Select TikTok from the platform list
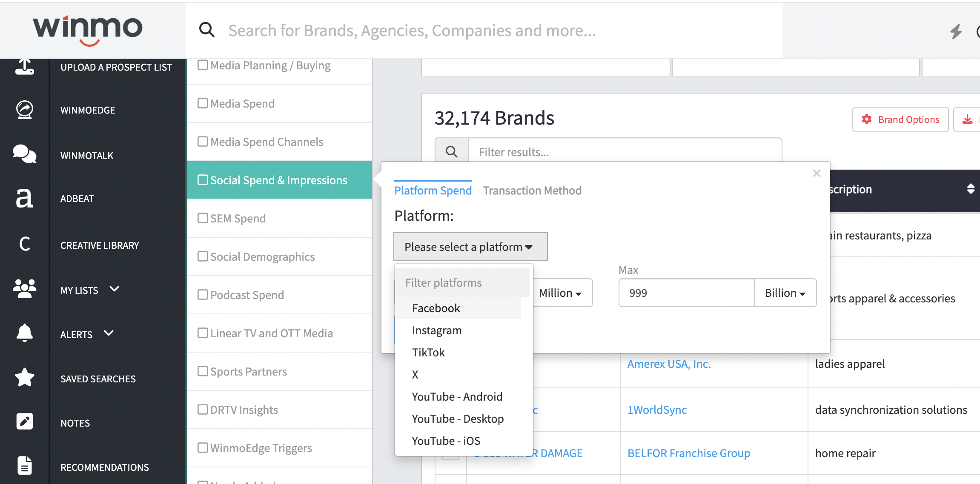980x484 pixels. [428, 353]
